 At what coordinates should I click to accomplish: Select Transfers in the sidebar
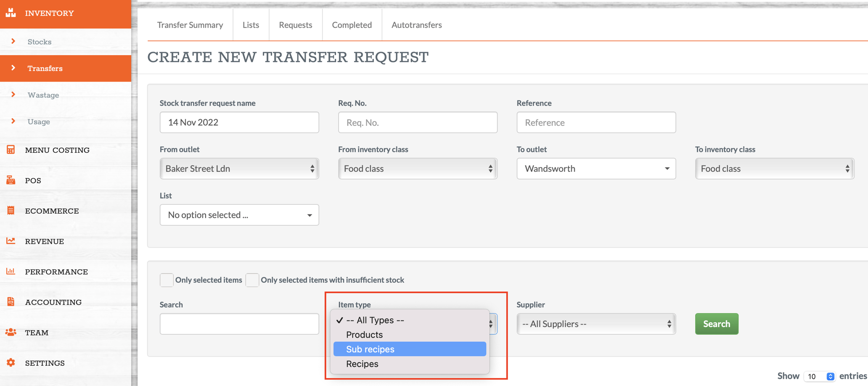[45, 68]
